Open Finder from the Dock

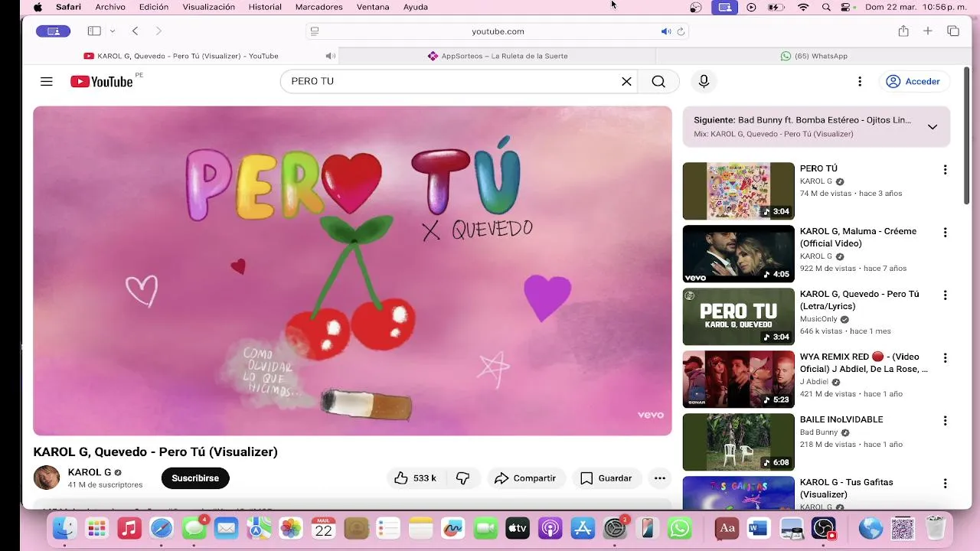point(64,528)
